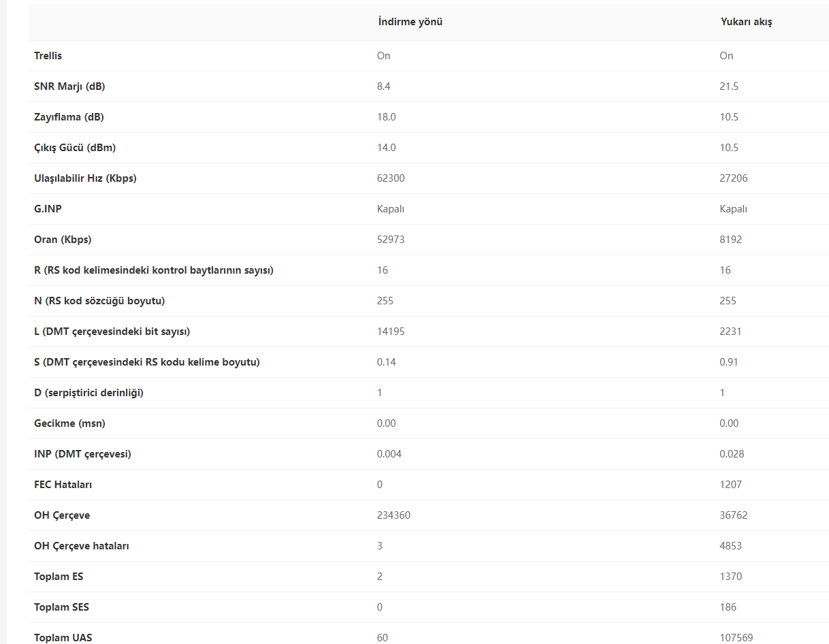The width and height of the screenshot is (829, 644).
Task: Click upstream FEC Hataları value 1207
Action: [x=731, y=485]
